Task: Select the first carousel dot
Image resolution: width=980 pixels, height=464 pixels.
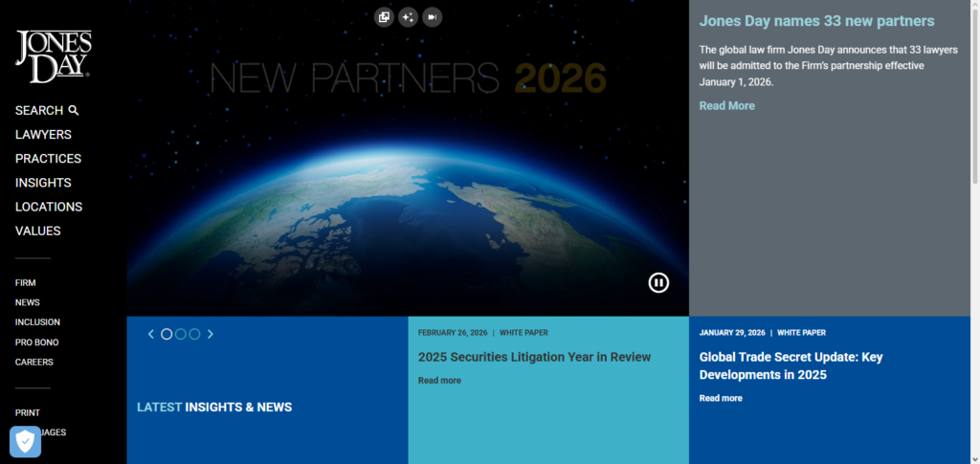Action: 167,334
